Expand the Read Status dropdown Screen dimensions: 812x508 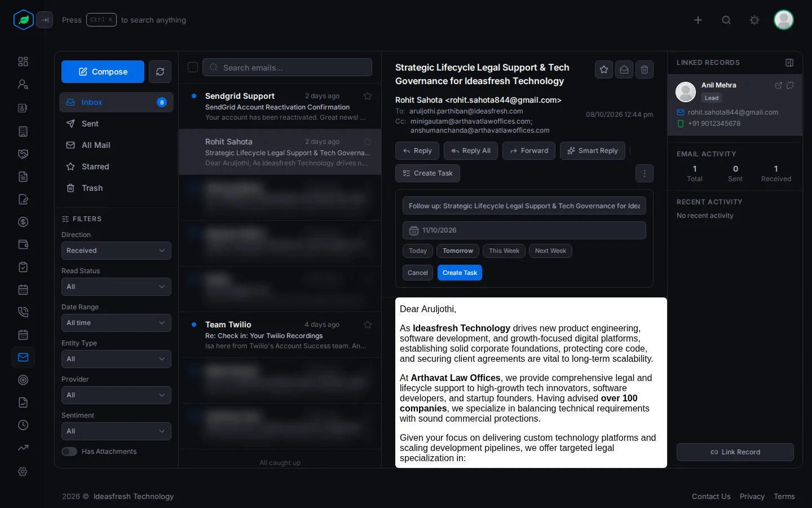(116, 287)
